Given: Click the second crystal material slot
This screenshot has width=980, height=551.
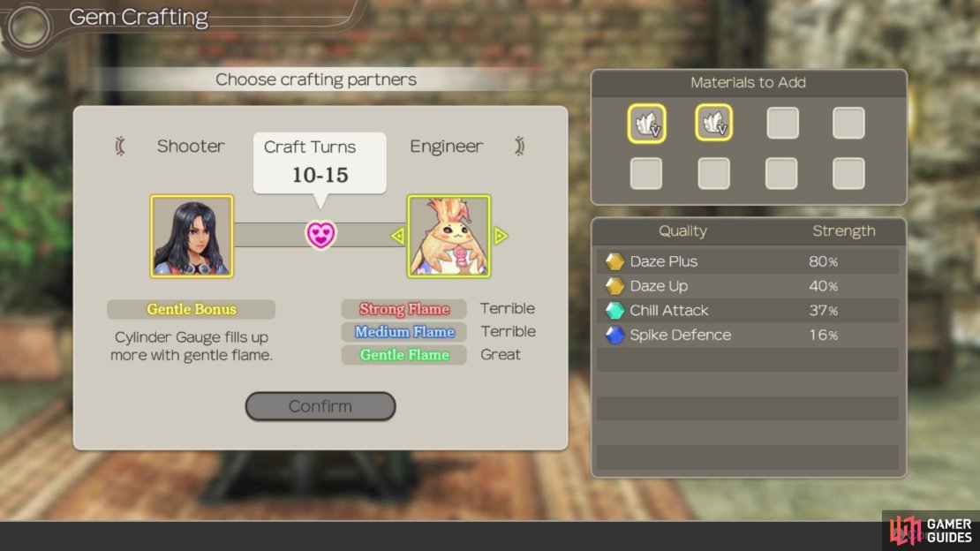Looking at the screenshot, I should 713,123.
